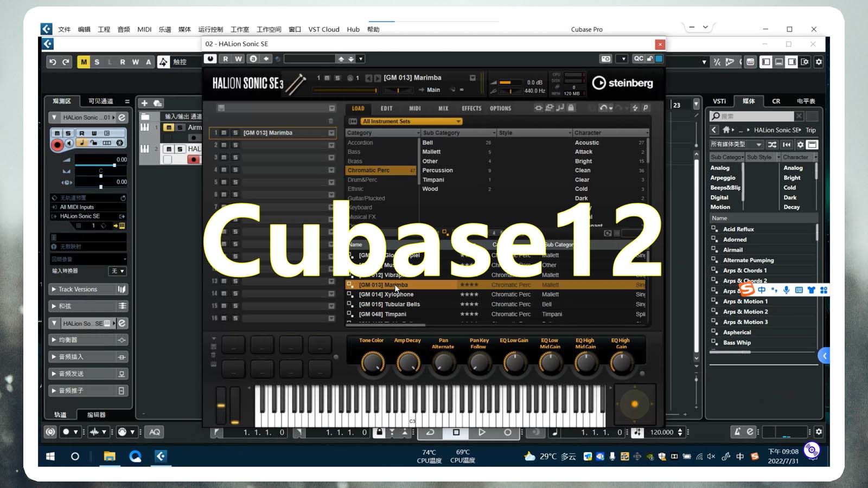Select the Chromatic Perc category
Viewport: 868px width, 488px height.
pos(381,170)
